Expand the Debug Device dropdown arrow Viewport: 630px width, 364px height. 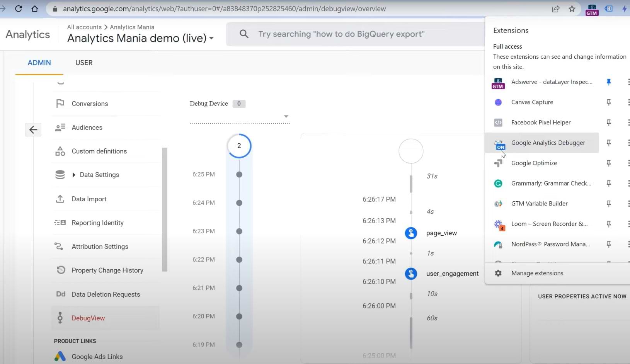click(286, 116)
